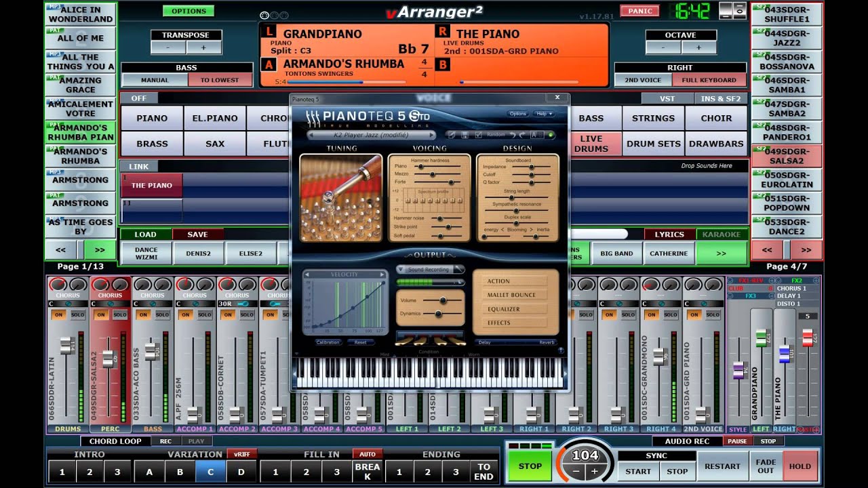Toggle the vRIFF variation option
Image resolution: width=868 pixels, height=488 pixels.
coord(241,454)
